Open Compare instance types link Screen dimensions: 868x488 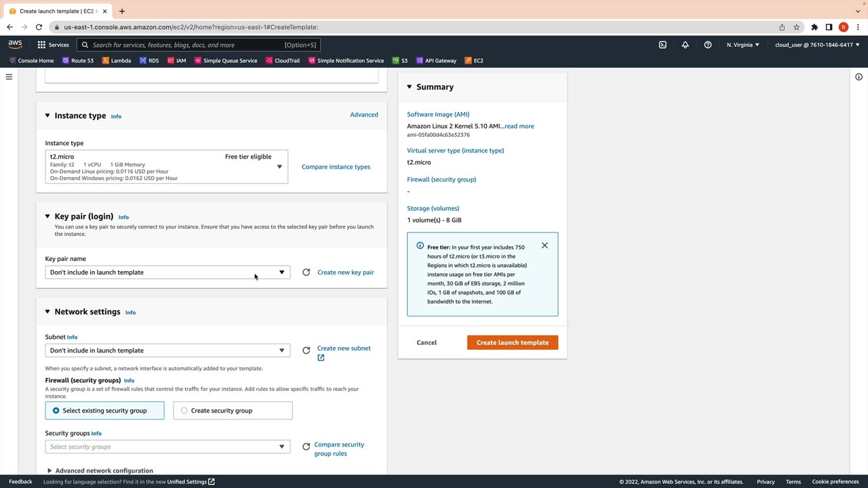click(x=336, y=167)
